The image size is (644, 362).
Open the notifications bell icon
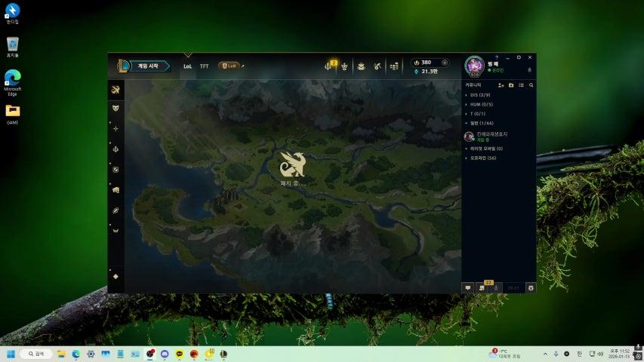coord(529,70)
